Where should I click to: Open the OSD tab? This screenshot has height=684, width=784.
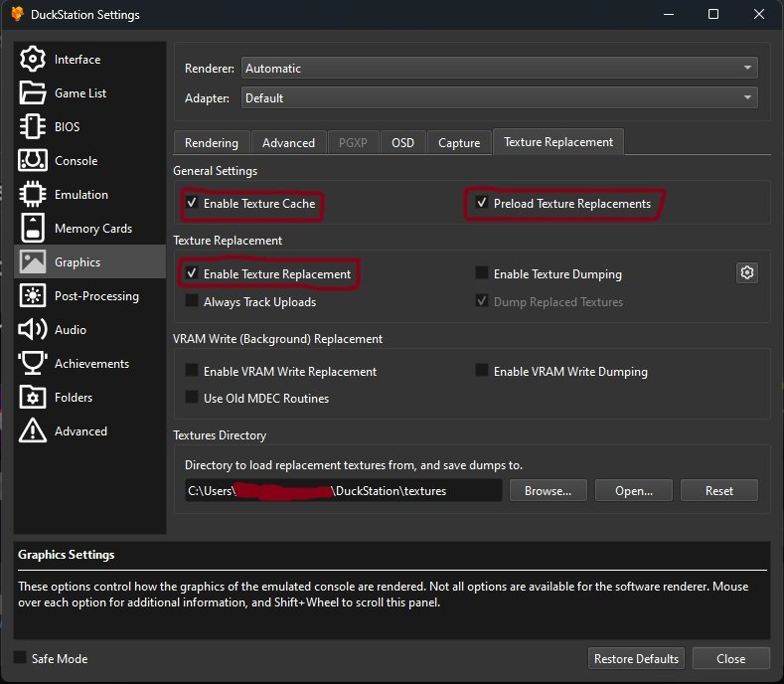click(x=403, y=143)
